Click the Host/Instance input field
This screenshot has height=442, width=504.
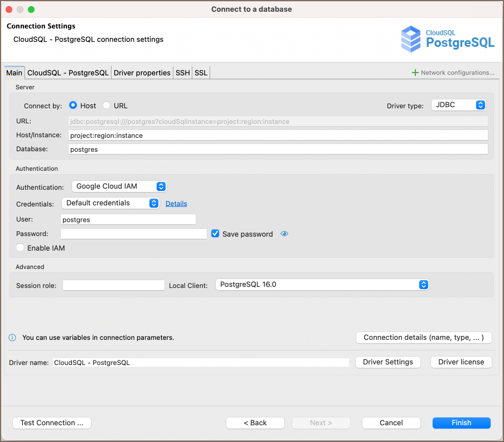point(278,136)
